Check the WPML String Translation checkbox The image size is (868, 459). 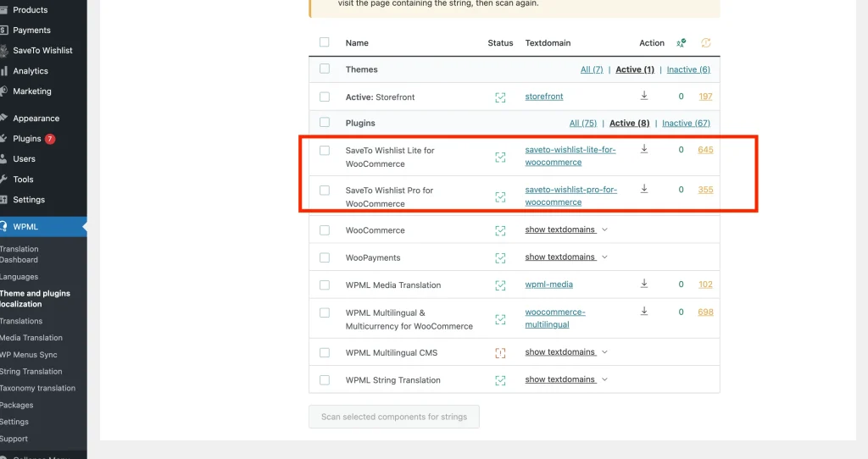(x=325, y=380)
